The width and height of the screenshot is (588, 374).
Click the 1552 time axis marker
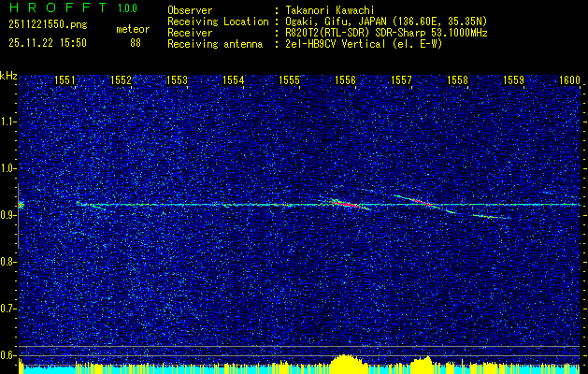pos(121,79)
